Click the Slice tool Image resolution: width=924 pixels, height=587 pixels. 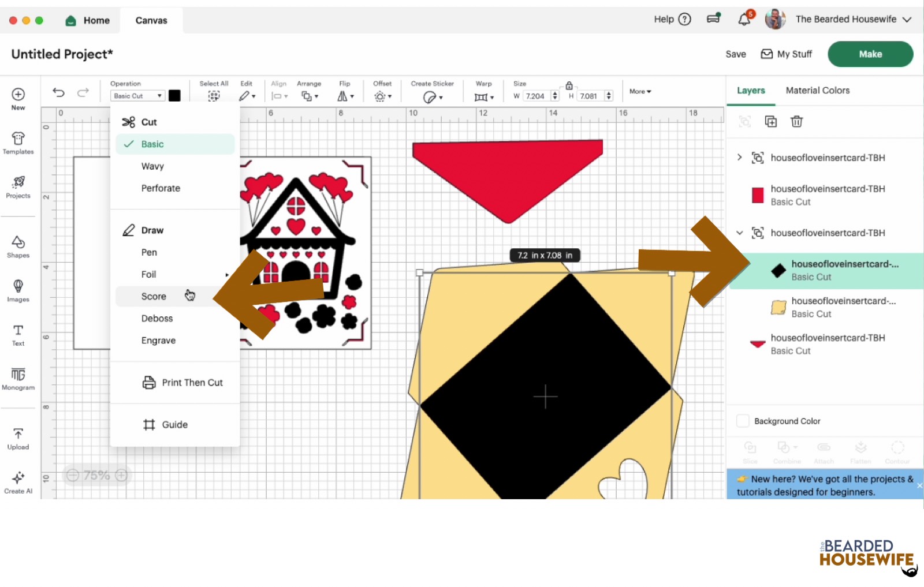(750, 452)
